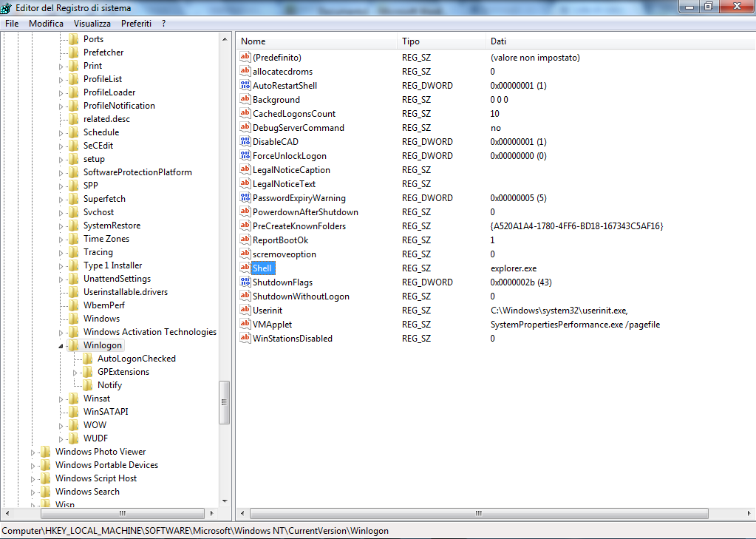Expand the SoftwareProtectionPlatform key
Screen dimensions: 756x539
(61, 173)
